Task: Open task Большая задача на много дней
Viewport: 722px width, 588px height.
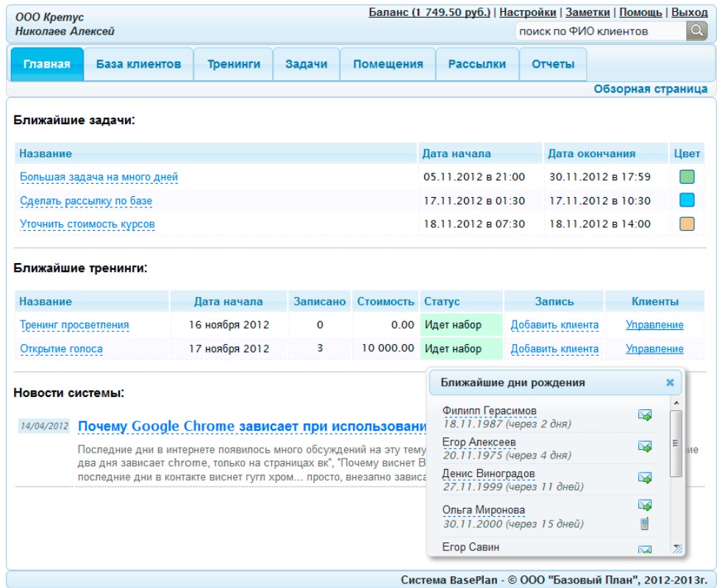Action: click(99, 177)
